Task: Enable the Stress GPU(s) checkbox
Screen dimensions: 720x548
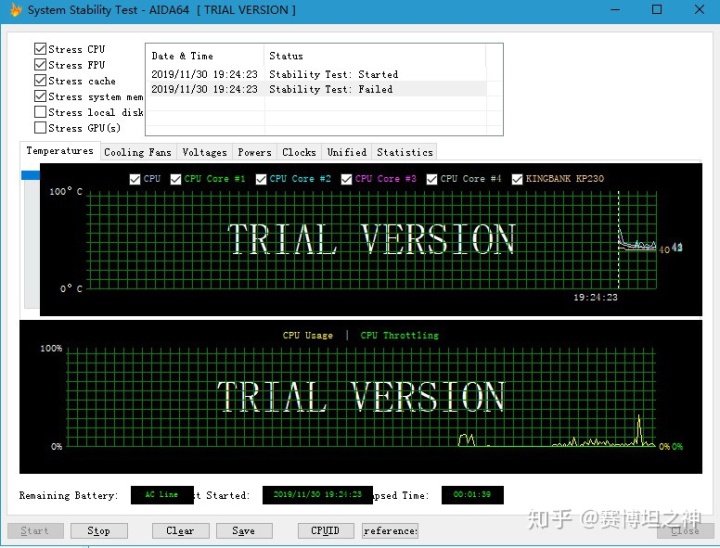Action: point(40,128)
